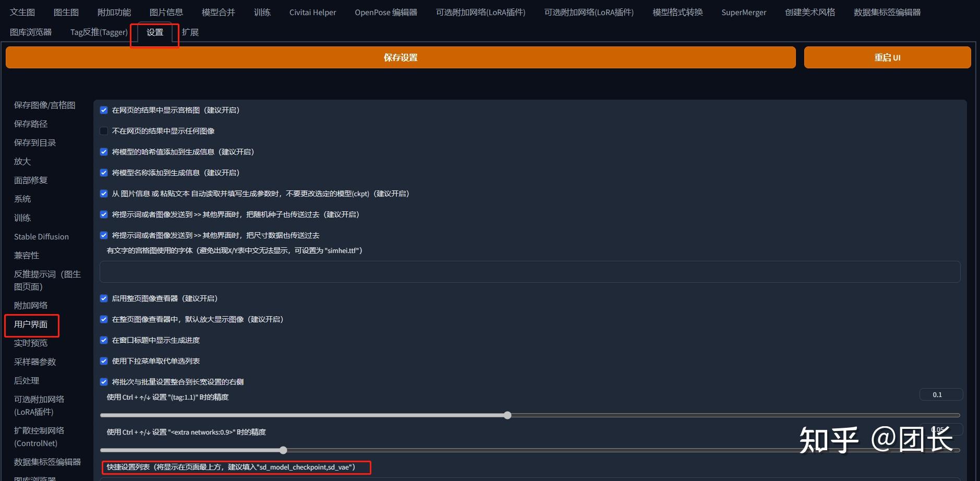
Task: Open the 实时预览 settings section
Action: [x=30, y=343]
